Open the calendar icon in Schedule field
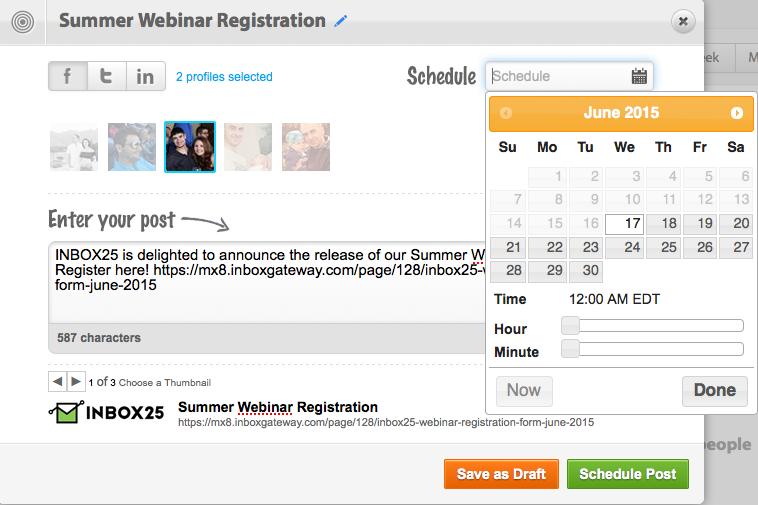The image size is (758, 505). (639, 76)
